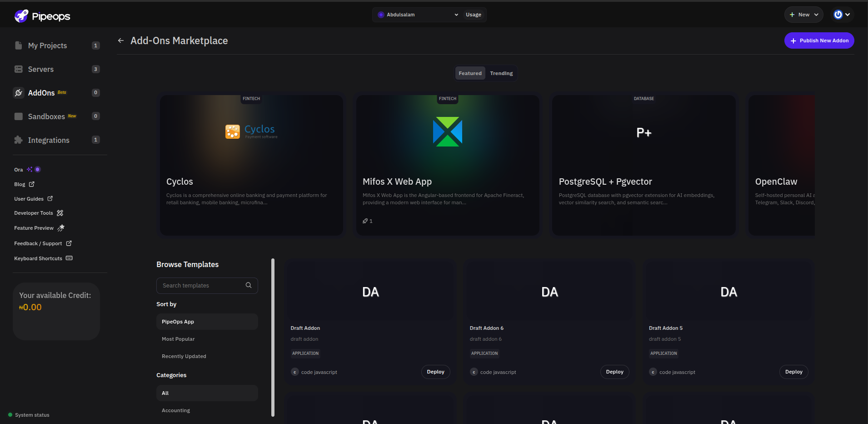Viewport: 868px width, 424px height.
Task: Click the Draft Addon DA thumbnail
Action: coord(370,291)
